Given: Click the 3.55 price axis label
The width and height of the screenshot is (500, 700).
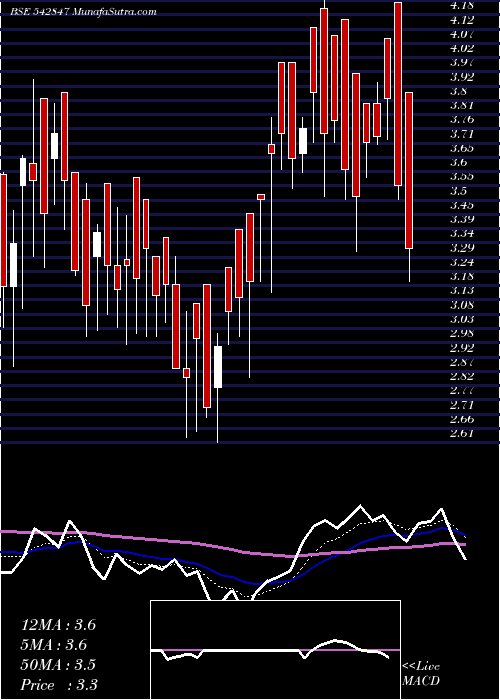Looking at the screenshot, I should coord(462,176).
